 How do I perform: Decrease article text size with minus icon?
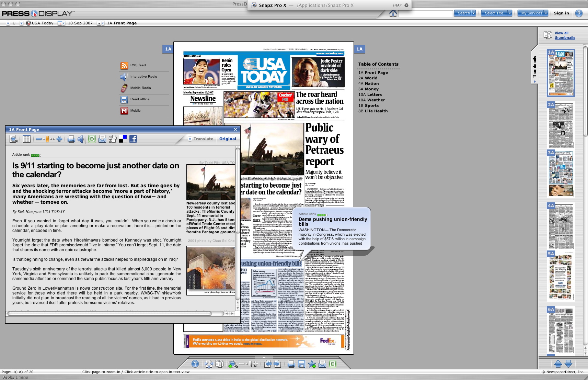(x=39, y=139)
